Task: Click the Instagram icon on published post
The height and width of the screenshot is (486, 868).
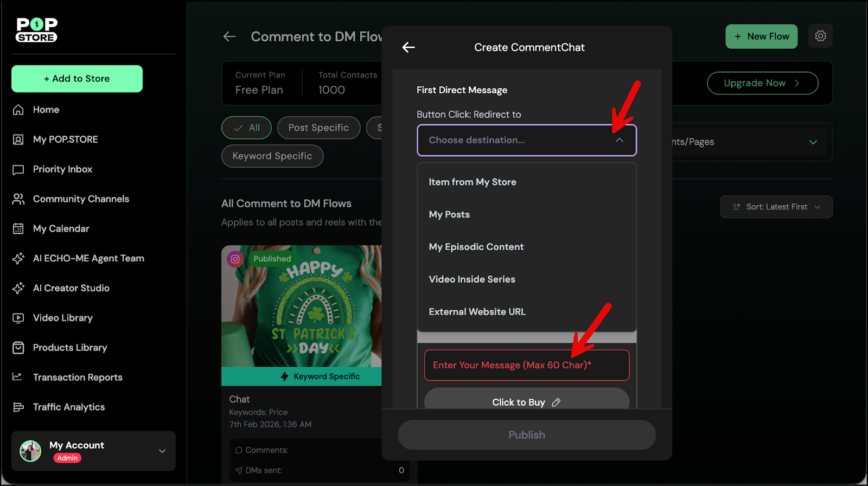Action: pyautogui.click(x=235, y=259)
